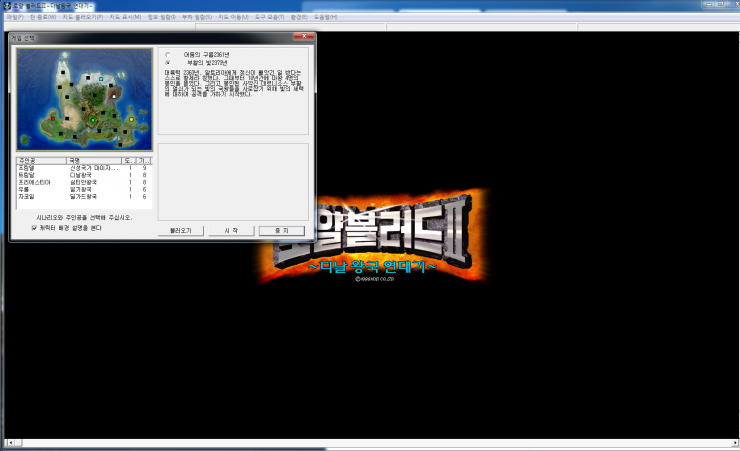Click the yellow marker on the map
This screenshot has height=451, width=740.
pyautogui.click(x=131, y=119)
